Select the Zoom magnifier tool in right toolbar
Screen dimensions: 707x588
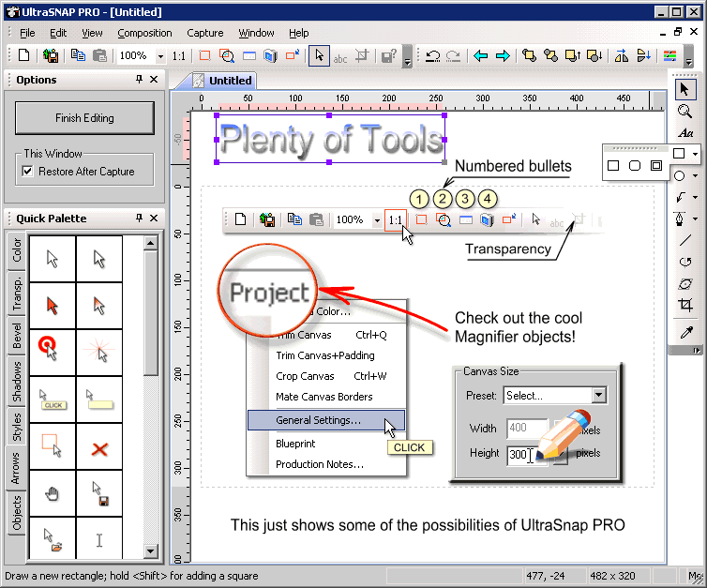tap(684, 111)
